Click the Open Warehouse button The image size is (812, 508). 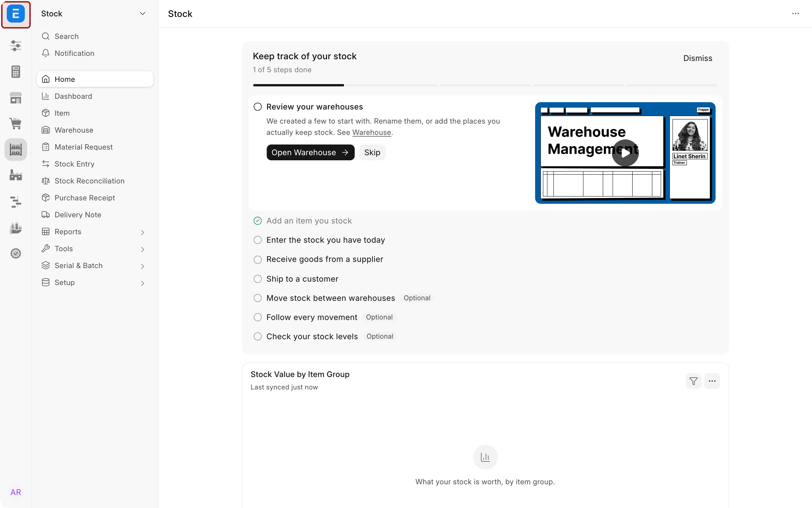coord(310,152)
